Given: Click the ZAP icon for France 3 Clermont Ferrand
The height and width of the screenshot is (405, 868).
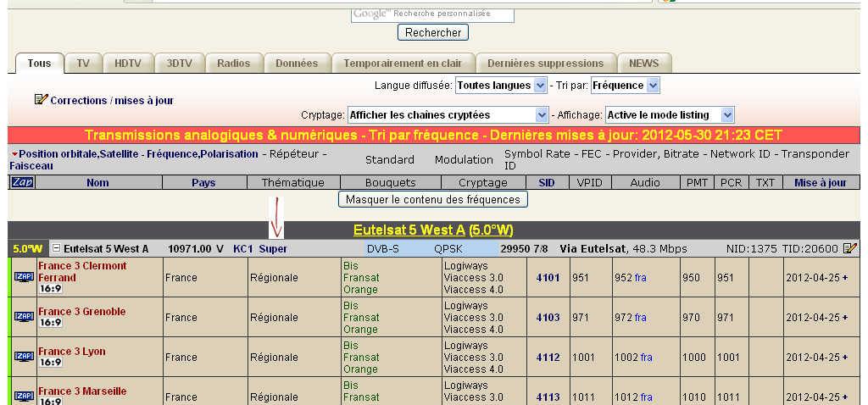Looking at the screenshot, I should click(24, 277).
